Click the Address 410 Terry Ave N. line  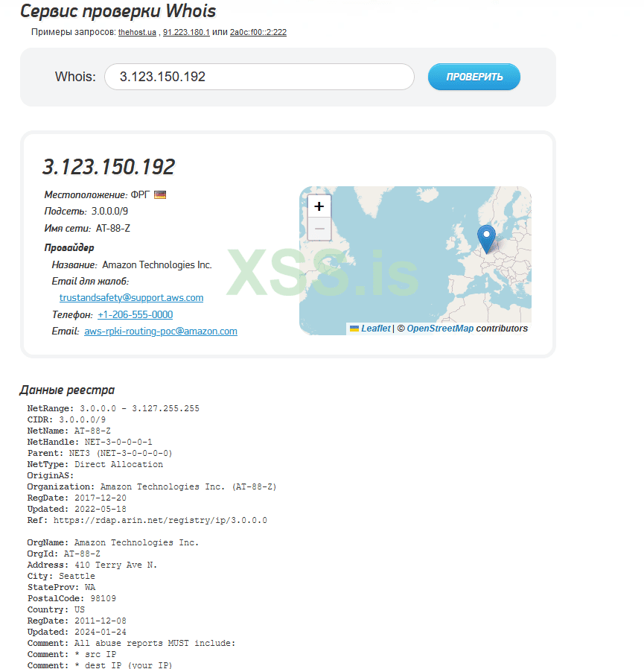pos(92,565)
